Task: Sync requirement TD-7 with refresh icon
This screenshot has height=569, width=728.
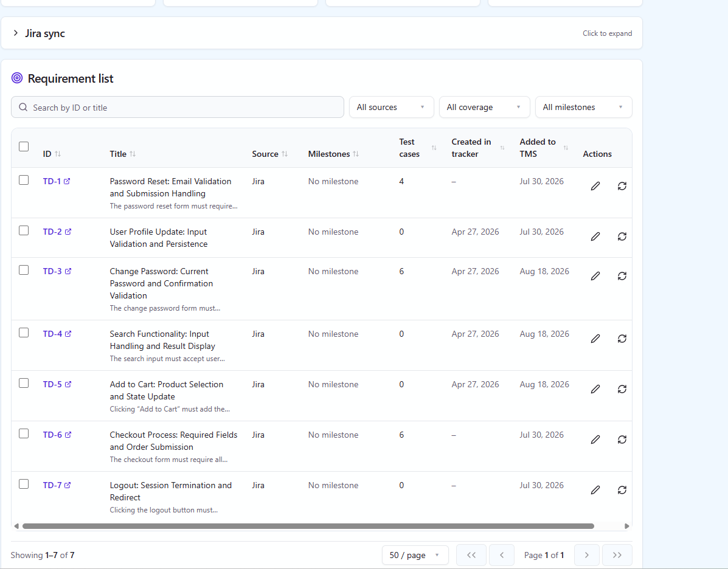Action: (x=622, y=490)
